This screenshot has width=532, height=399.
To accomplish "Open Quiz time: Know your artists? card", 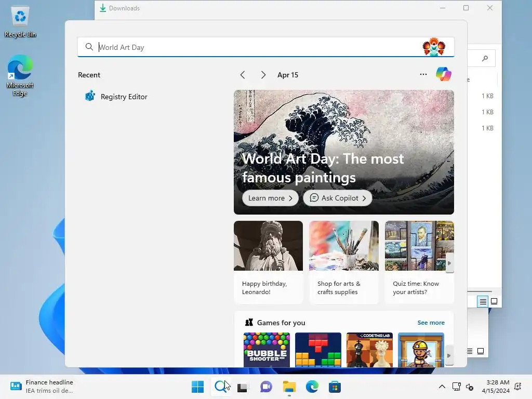I will [x=419, y=262].
